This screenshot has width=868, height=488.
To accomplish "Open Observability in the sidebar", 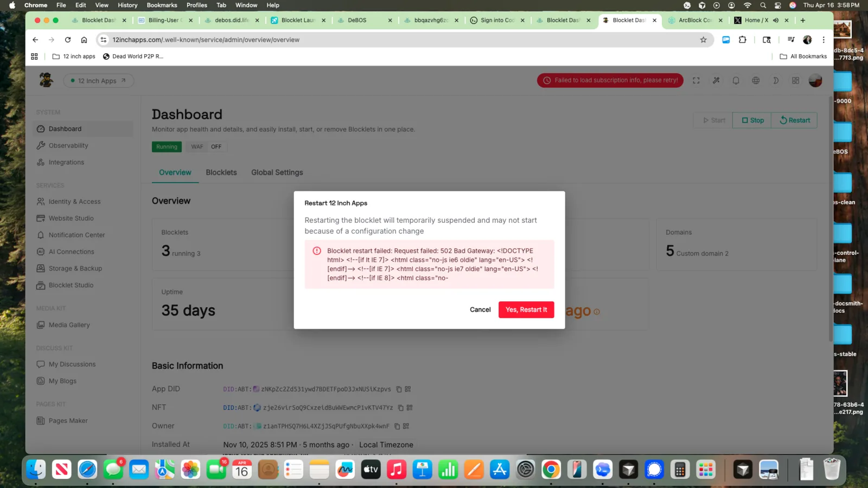I will point(83,146).
